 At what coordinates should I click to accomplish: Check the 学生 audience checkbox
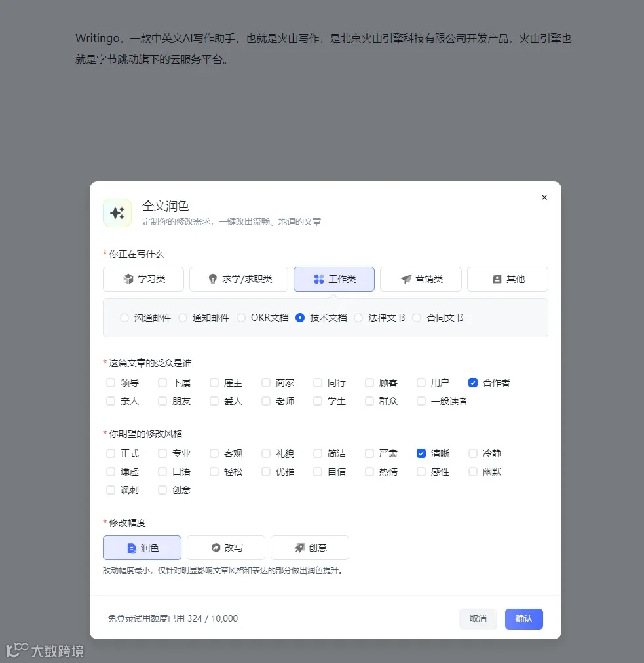pyautogui.click(x=318, y=401)
